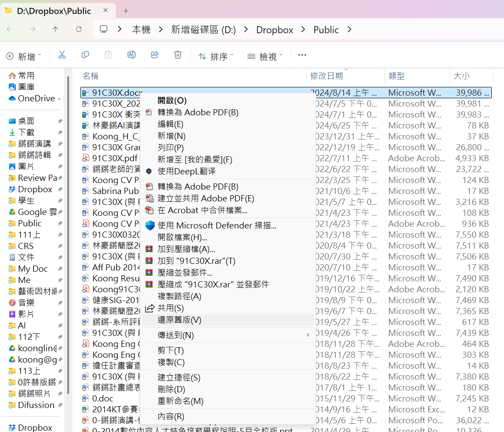Click 使用DeepL翻譯 in context menu

tap(187, 171)
